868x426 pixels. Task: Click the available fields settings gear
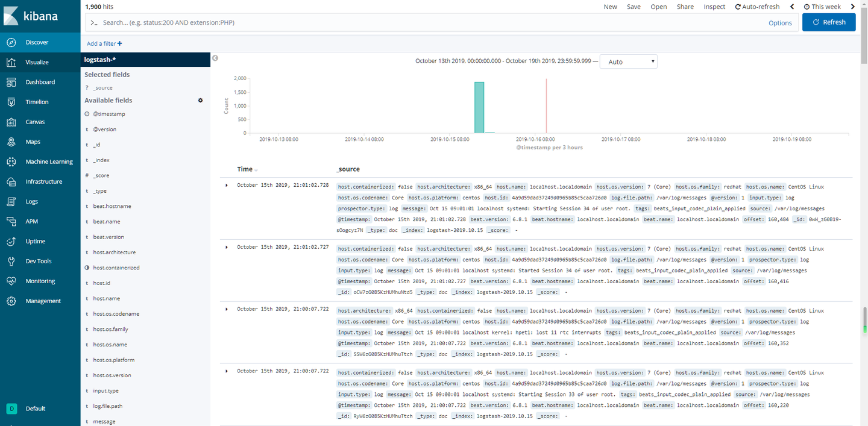coord(201,100)
